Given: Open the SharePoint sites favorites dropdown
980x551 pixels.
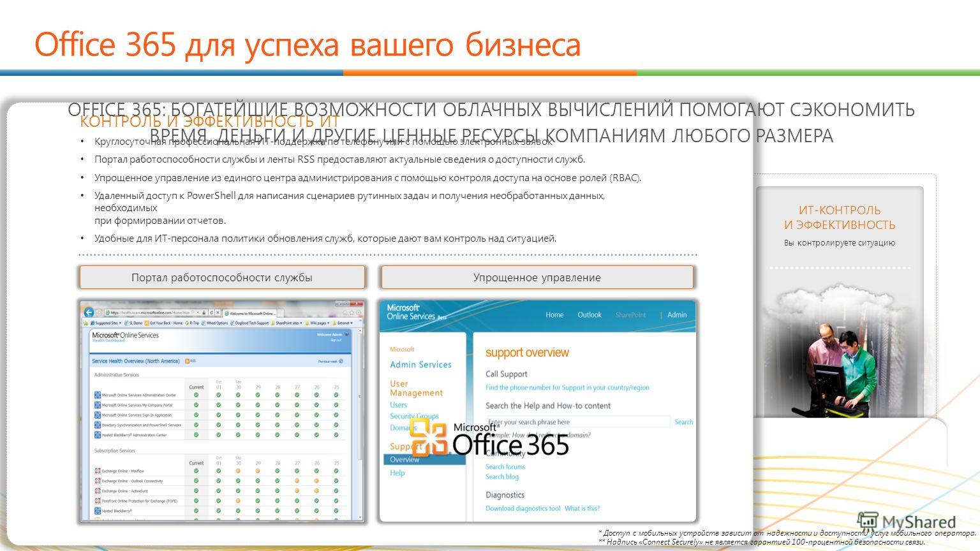Looking at the screenshot, I should coord(286,323).
